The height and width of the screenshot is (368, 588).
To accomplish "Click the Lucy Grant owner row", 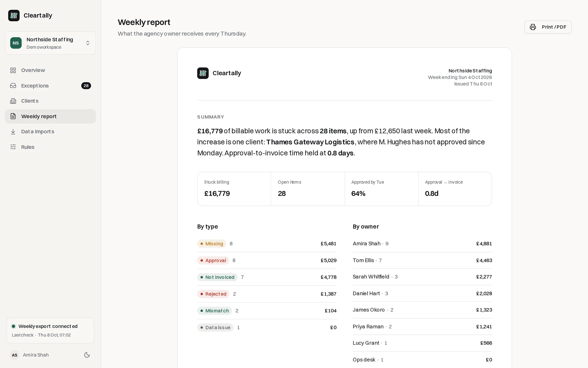I will (x=422, y=343).
